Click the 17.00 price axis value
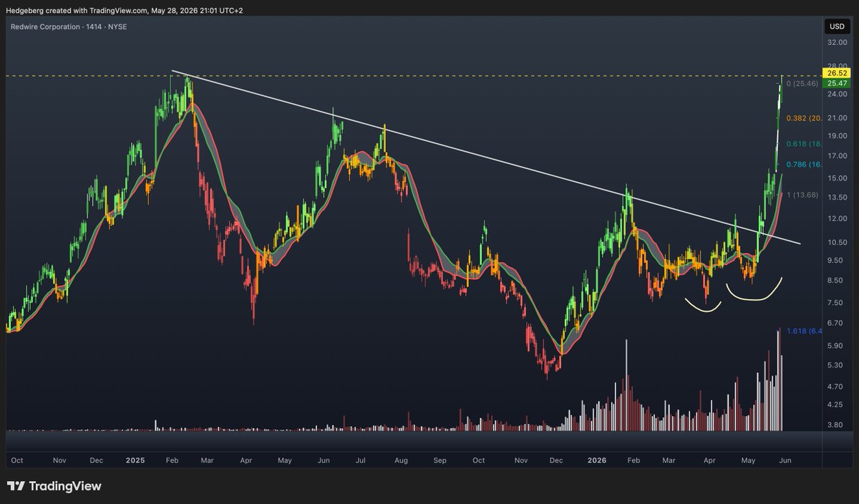 pos(837,156)
